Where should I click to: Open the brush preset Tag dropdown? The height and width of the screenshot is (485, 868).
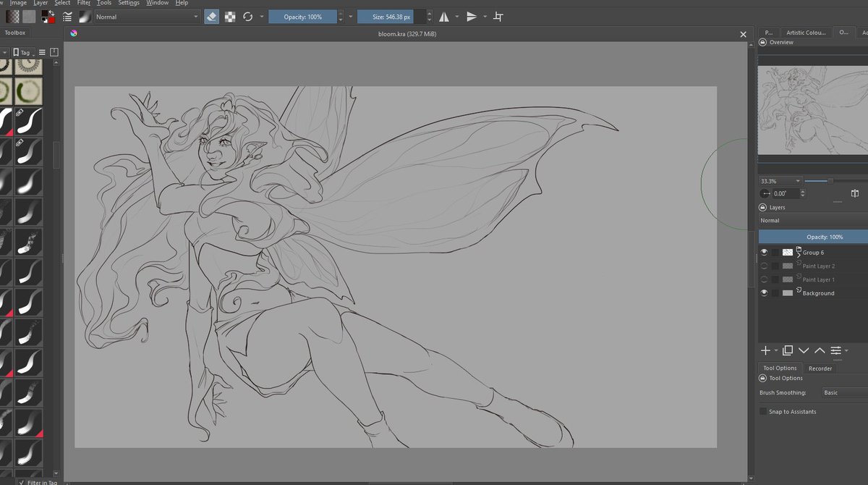23,52
